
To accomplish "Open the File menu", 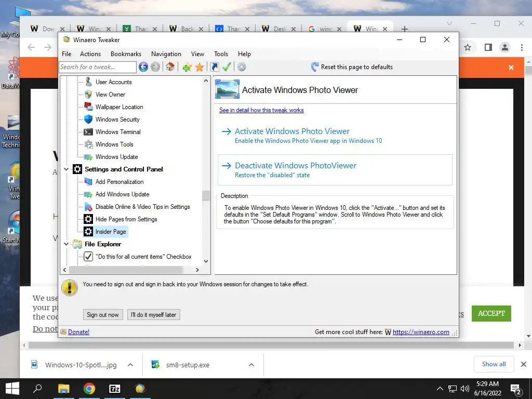I will (66, 54).
